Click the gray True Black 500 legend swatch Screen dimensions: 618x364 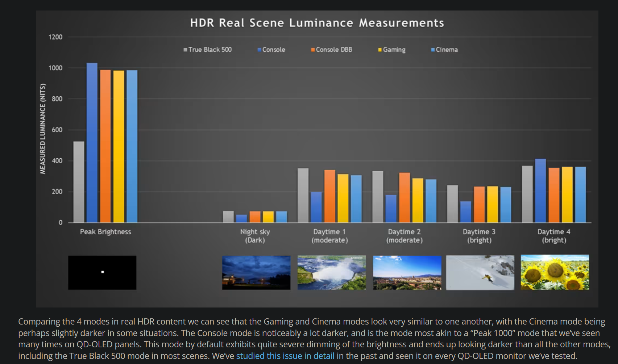pos(185,50)
